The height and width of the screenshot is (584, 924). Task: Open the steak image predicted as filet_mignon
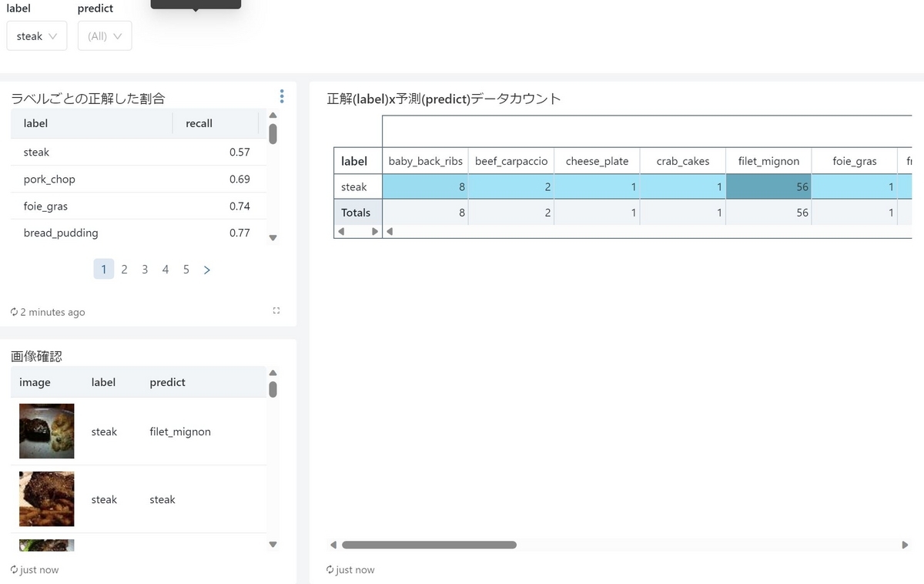pos(47,431)
